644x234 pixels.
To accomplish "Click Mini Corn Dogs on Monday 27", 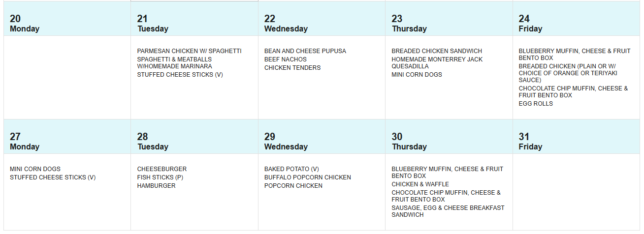I will click(x=35, y=169).
